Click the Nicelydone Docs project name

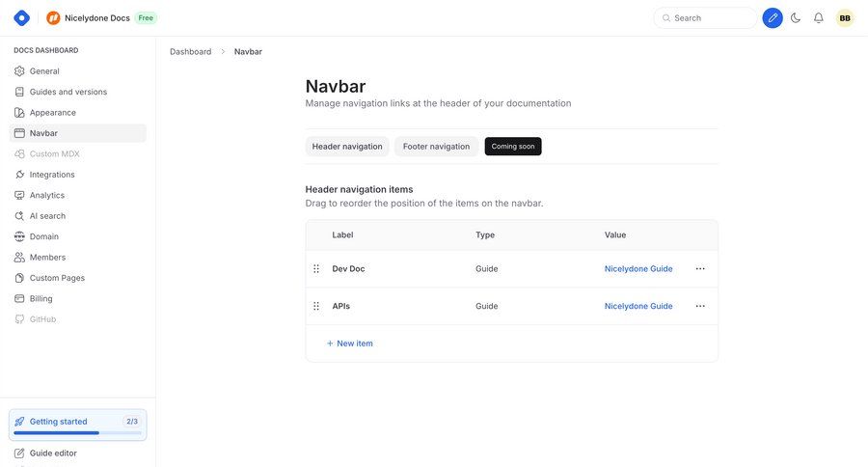click(96, 17)
